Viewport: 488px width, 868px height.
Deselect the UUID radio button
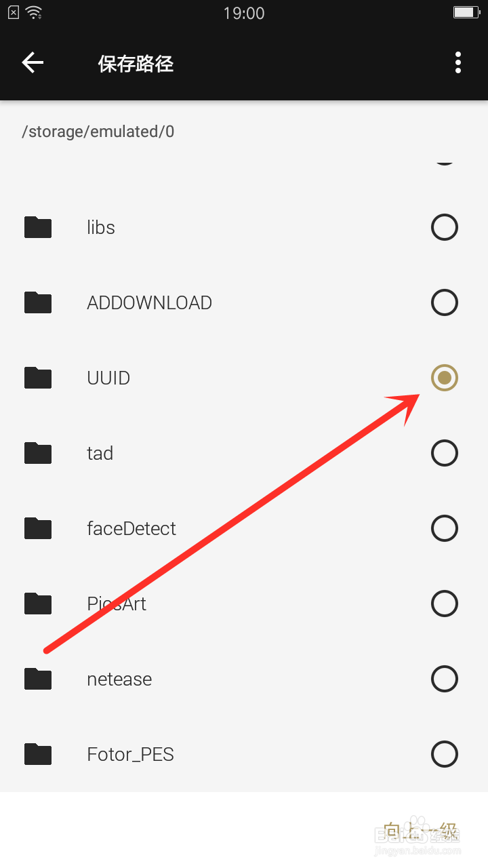pos(445,378)
